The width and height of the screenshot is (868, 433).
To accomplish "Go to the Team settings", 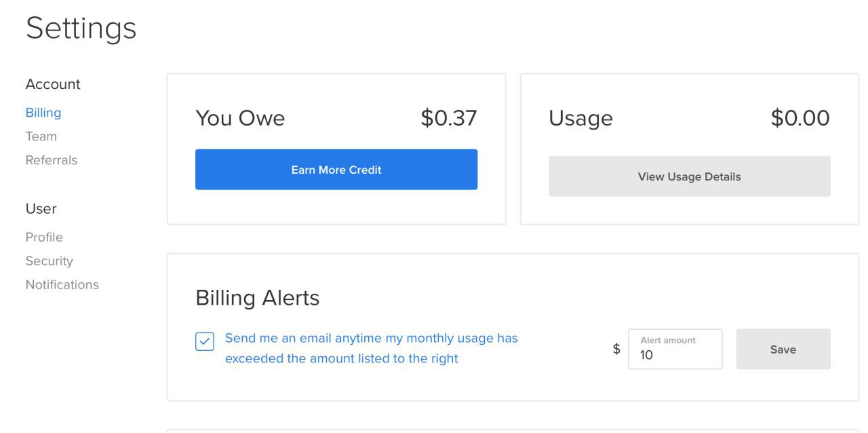I will click(x=41, y=136).
